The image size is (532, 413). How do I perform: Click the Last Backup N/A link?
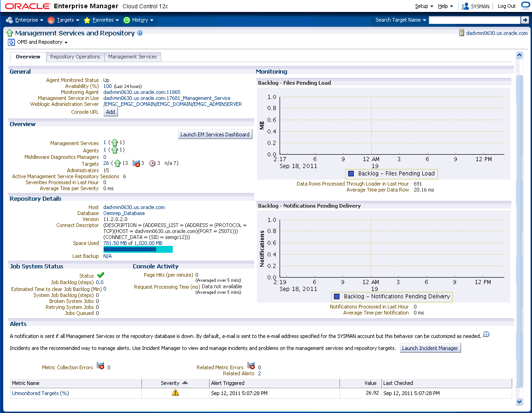[x=107, y=256]
